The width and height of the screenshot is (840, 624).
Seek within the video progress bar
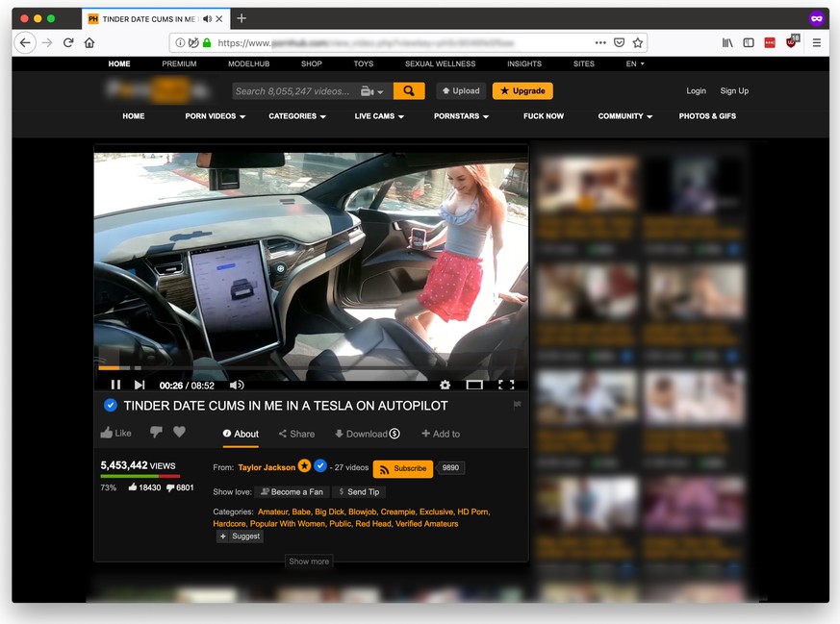(x=311, y=368)
